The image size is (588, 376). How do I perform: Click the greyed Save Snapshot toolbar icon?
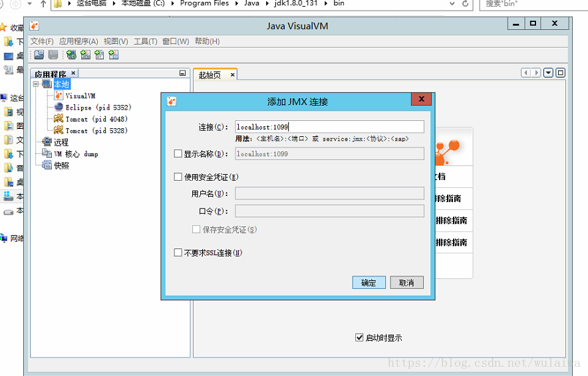point(53,54)
